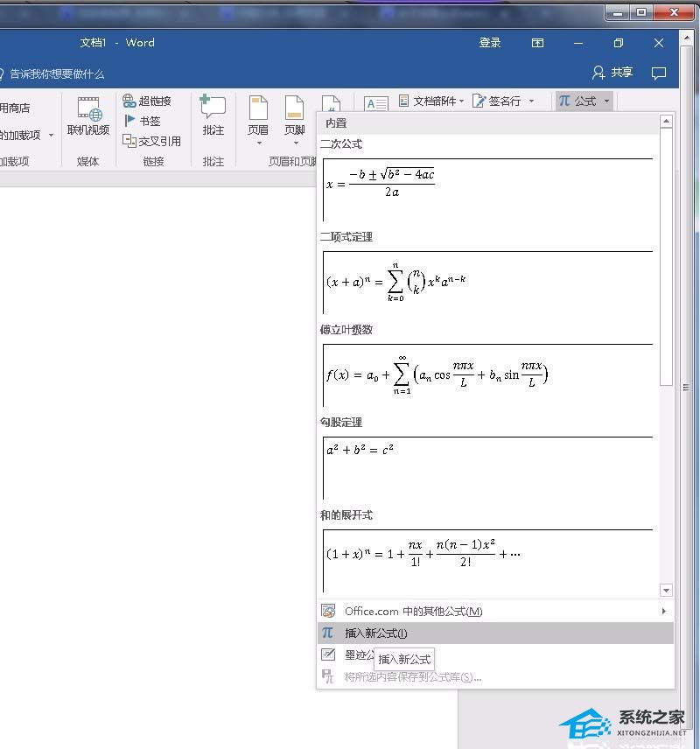
Task: Open the Text Box icon in the ribbon
Action: (x=375, y=103)
